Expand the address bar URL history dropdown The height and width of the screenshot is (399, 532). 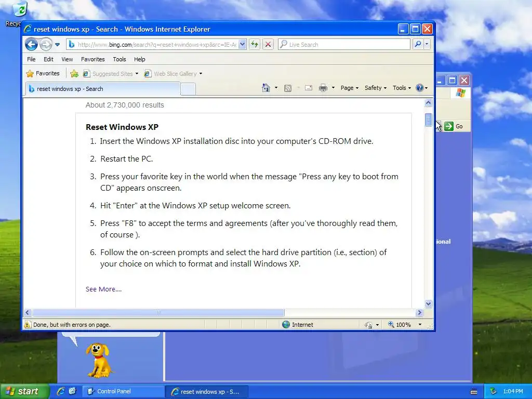point(242,45)
